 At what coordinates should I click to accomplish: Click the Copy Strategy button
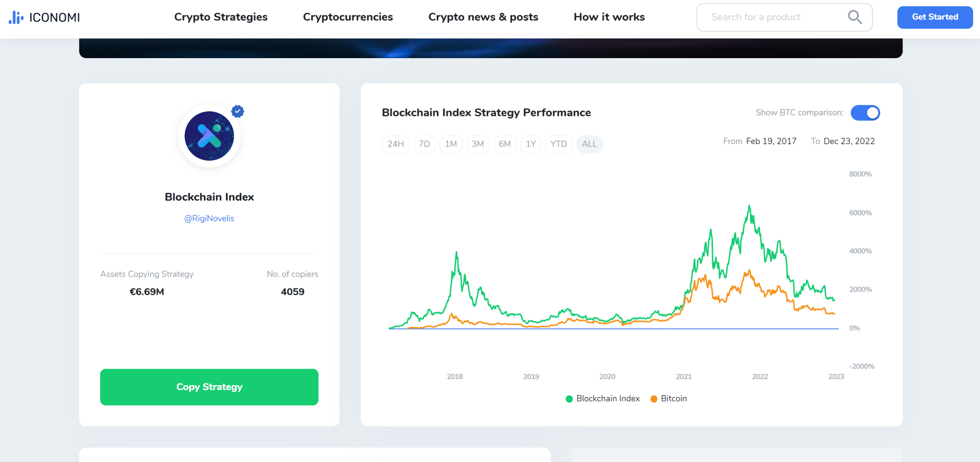209,387
